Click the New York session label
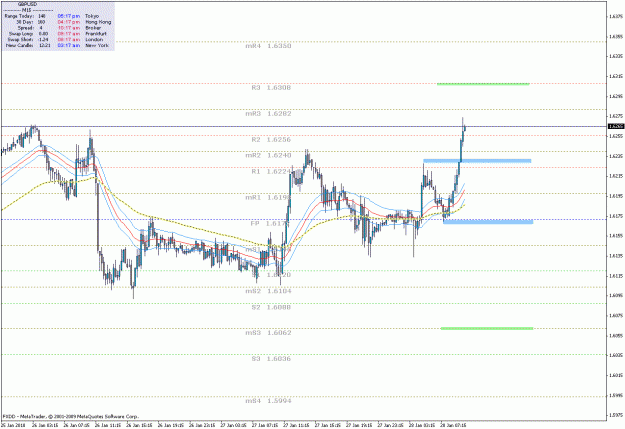This screenshot has height=429, width=625. (97, 46)
